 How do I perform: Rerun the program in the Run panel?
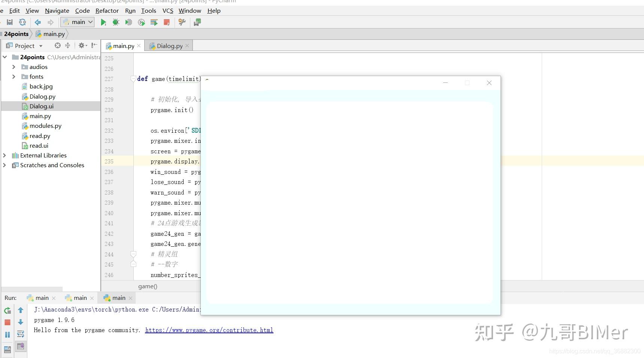click(7, 310)
